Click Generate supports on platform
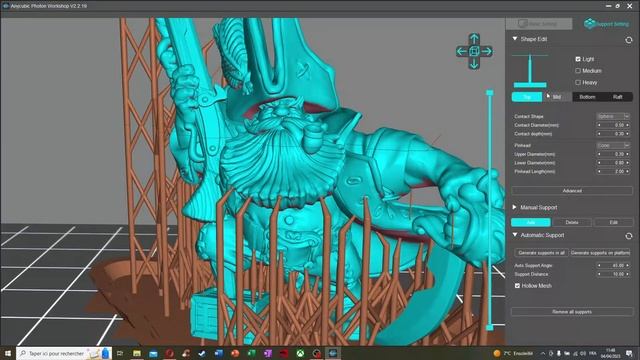 tap(600, 253)
